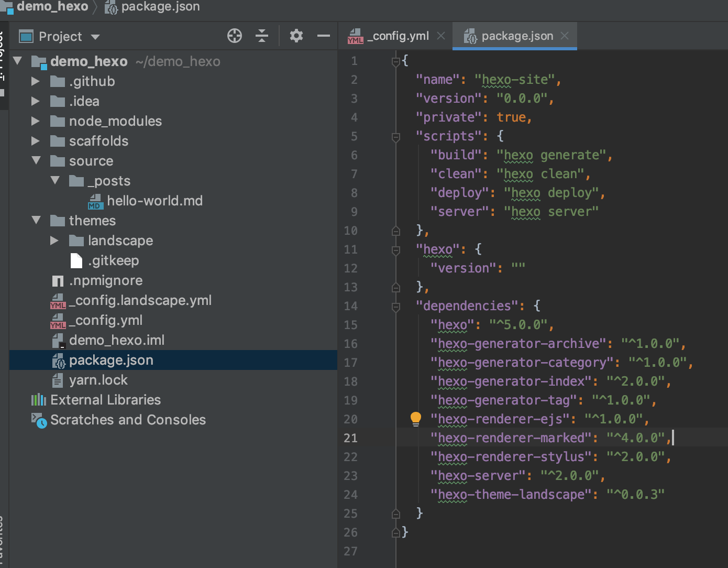
Task: Open Scratches and Consoles node
Action: pyautogui.click(x=128, y=420)
